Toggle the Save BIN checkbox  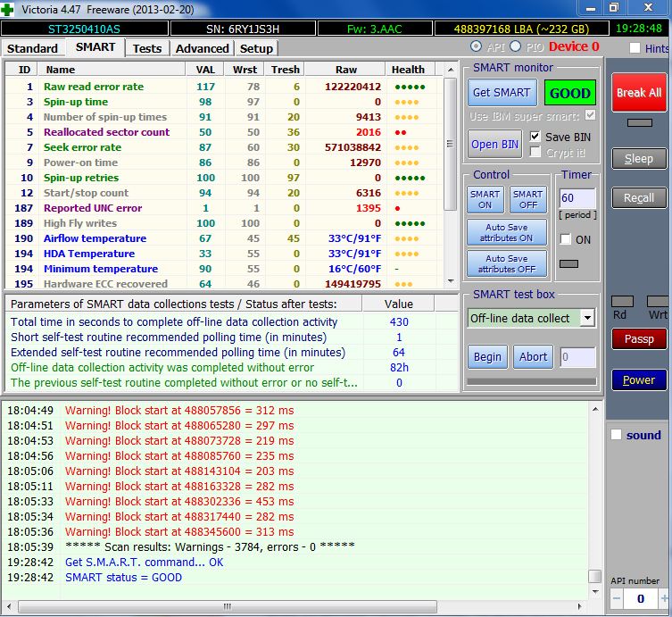tap(535, 136)
